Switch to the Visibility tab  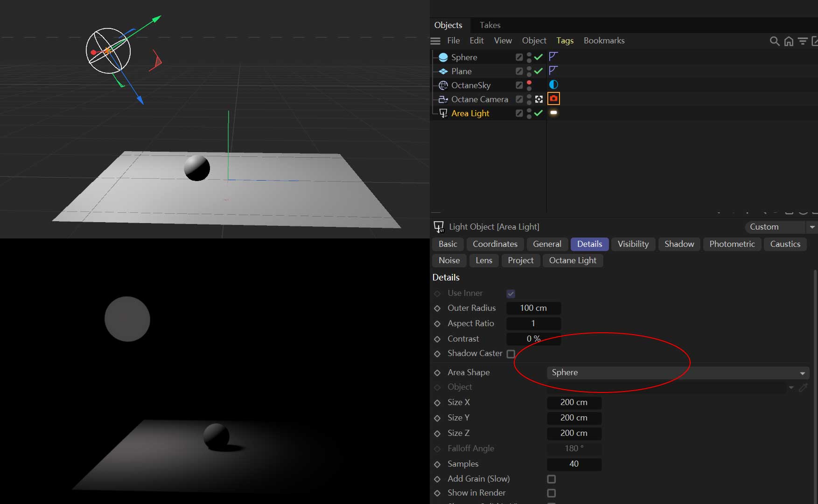pos(633,244)
